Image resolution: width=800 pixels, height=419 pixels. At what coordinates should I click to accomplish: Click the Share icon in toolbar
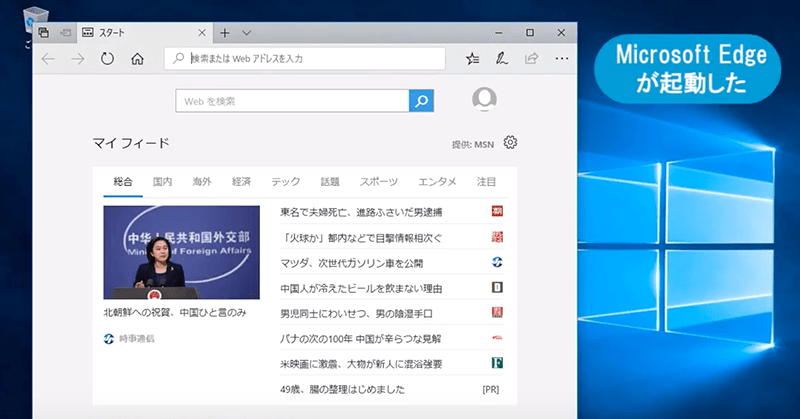tap(531, 58)
